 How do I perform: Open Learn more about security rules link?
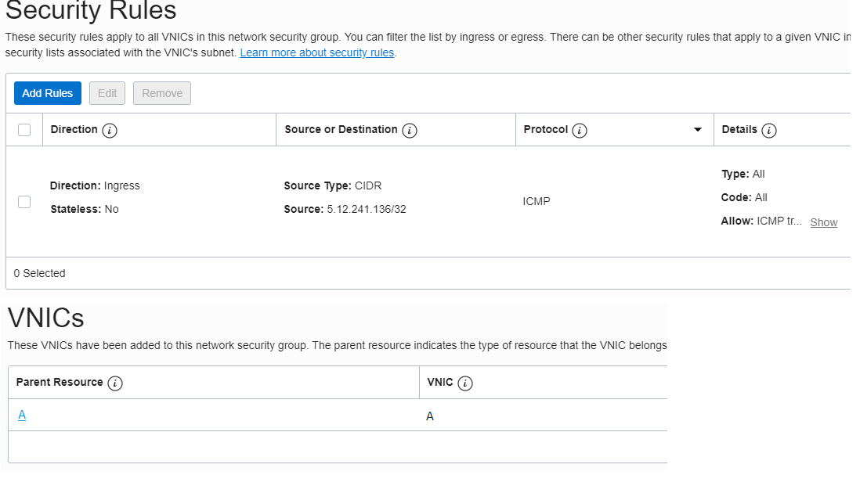point(316,52)
